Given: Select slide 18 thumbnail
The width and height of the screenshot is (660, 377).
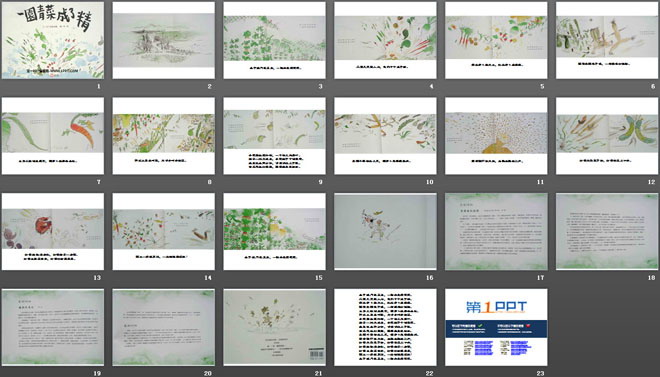Looking at the screenshot, I should (607, 231).
